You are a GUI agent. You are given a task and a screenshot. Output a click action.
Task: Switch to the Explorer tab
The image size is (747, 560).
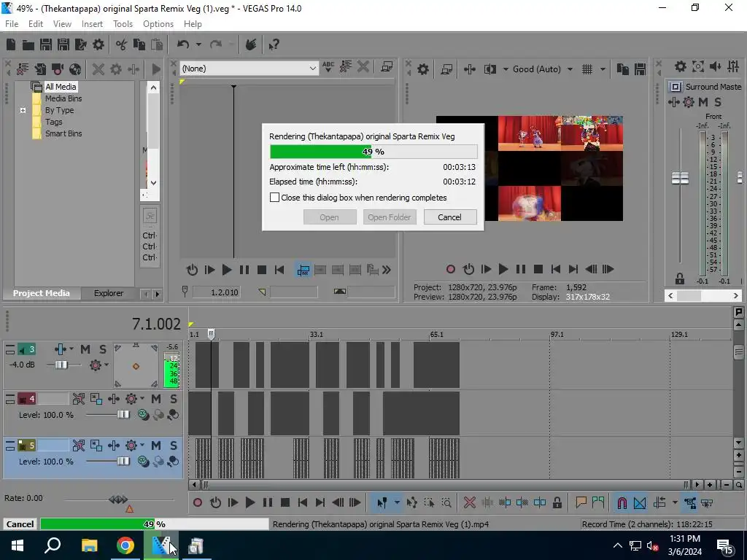click(x=109, y=293)
